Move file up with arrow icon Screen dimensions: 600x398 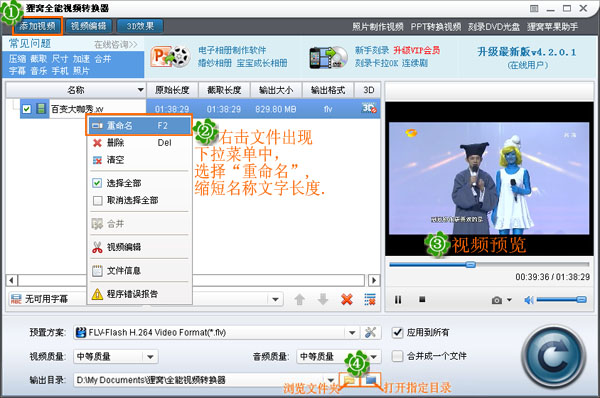[x=300, y=299]
